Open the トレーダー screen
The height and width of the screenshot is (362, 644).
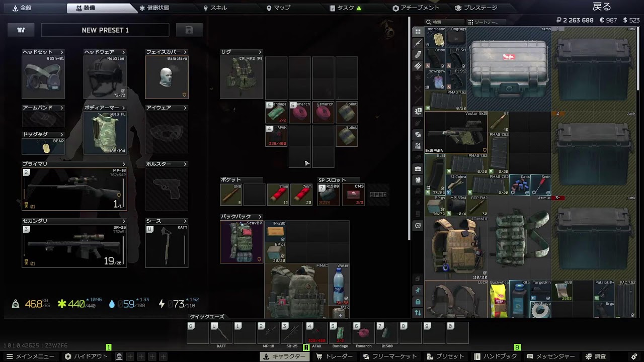(334, 356)
